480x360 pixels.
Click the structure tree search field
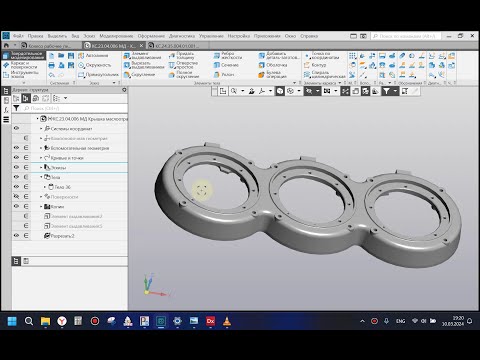pyautogui.click(x=75, y=108)
